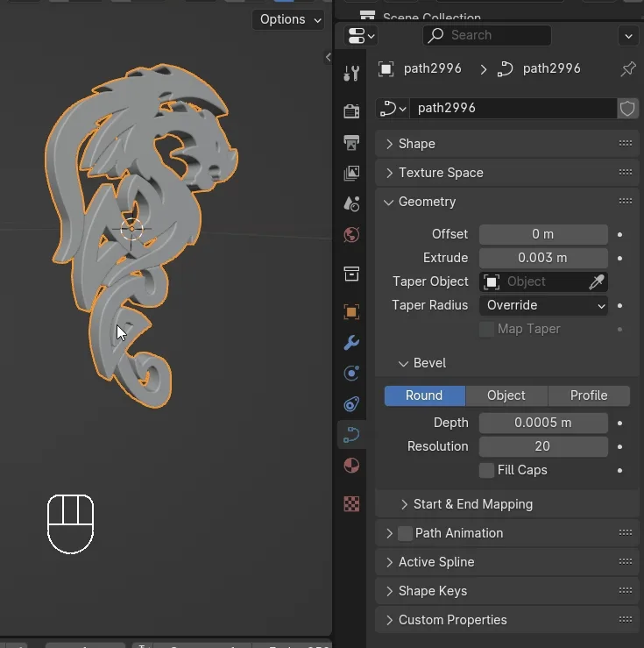Click the Extrude value field

(543, 258)
